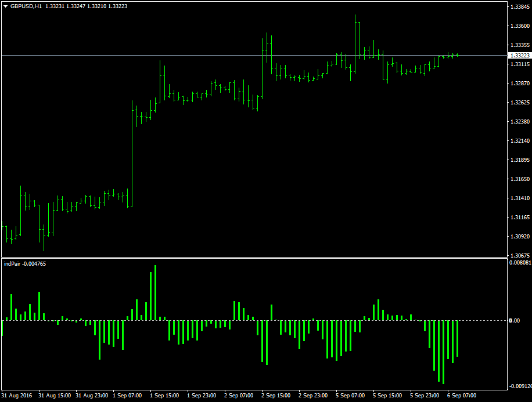Select the horizontal bid price line
Viewport: 532px width, 402px height.
[x=254, y=55]
